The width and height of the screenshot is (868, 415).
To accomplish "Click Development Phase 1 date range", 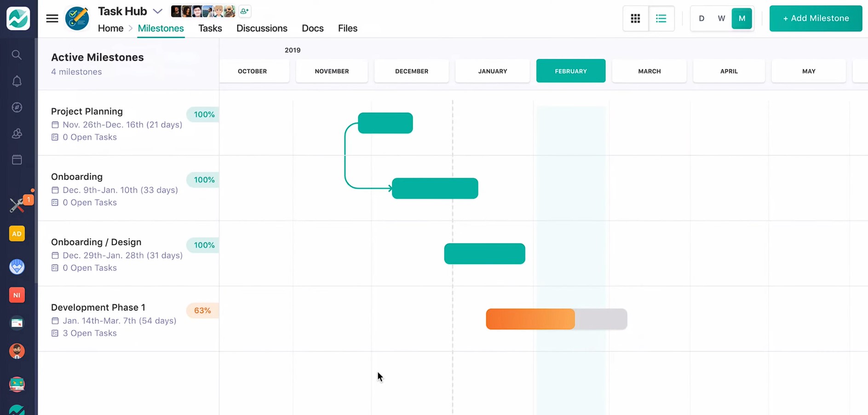I will [120, 321].
